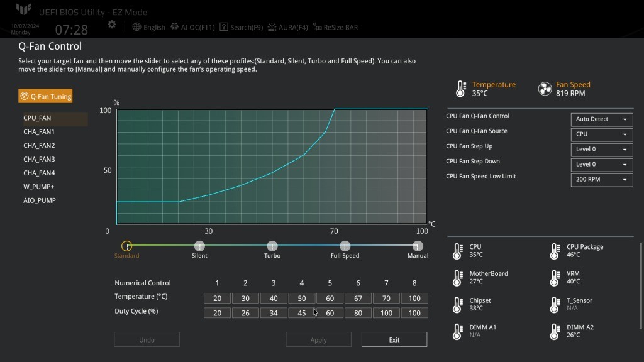The width and height of the screenshot is (644, 362).
Task: Click the CPU Package thermometer icon
Action: [555, 251]
